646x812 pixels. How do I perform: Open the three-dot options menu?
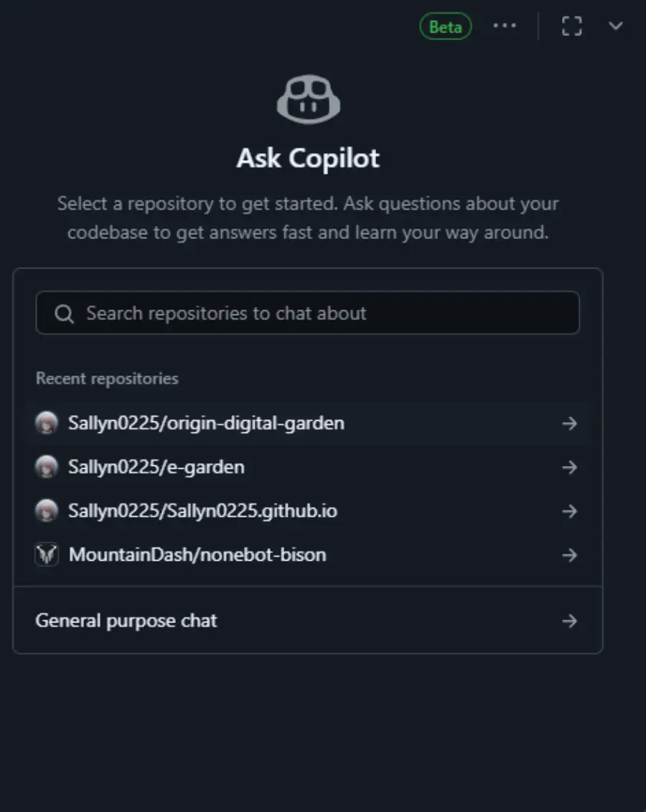click(505, 26)
